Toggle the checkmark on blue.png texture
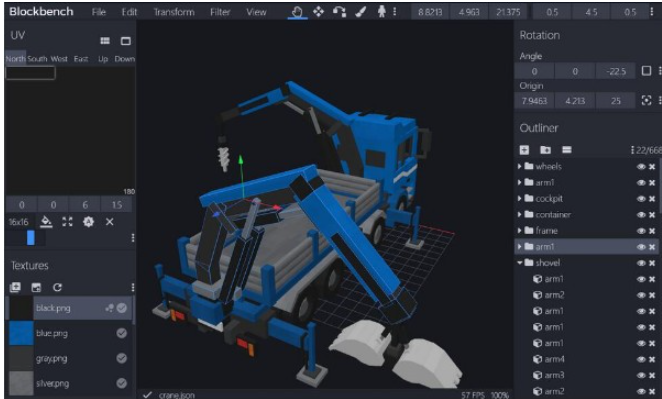 122,334
